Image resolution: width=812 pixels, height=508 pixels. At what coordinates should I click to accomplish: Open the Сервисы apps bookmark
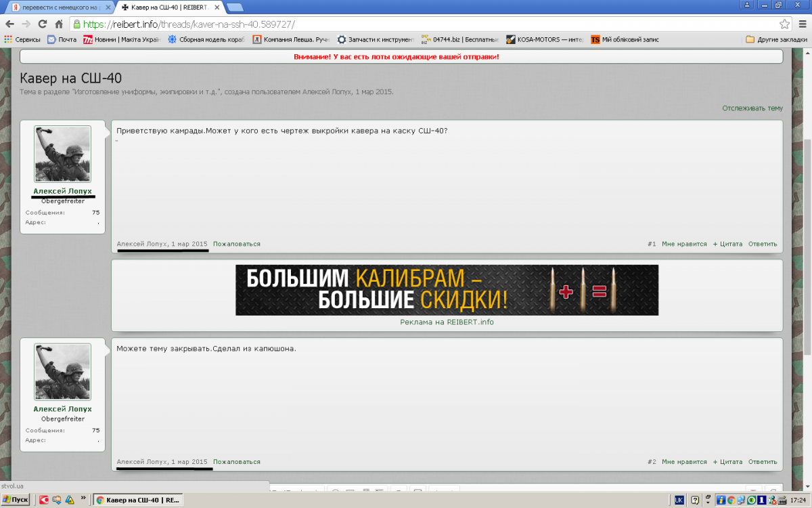pyautogui.click(x=22, y=39)
